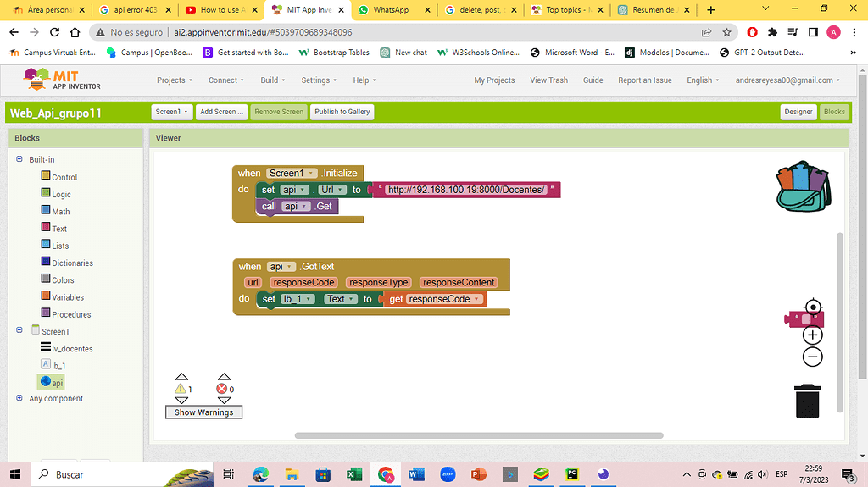
Task: Click the trash can icon
Action: (808, 401)
